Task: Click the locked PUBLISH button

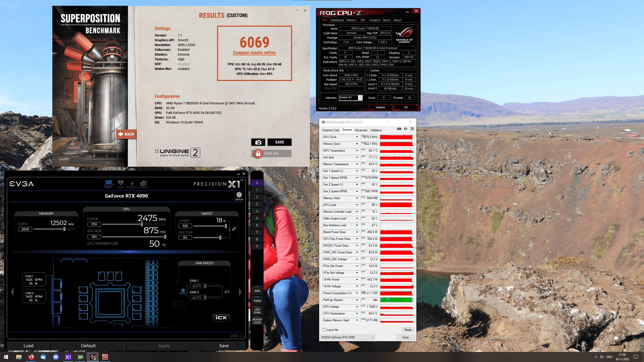Action: [271, 153]
